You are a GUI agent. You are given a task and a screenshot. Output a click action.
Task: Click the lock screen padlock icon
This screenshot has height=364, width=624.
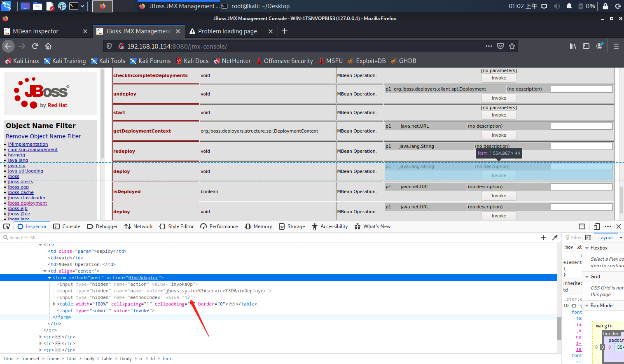(605, 6)
